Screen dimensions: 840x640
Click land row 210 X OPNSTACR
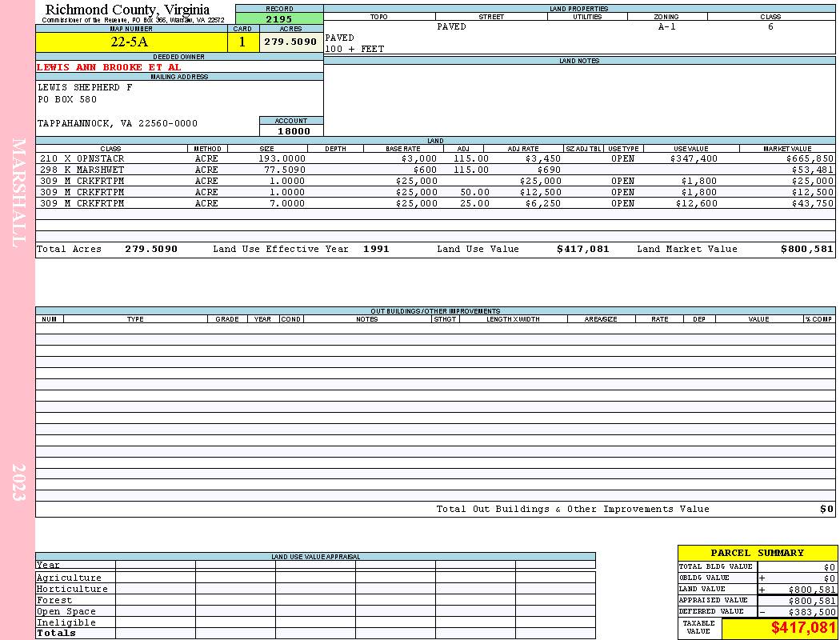pos(435,158)
